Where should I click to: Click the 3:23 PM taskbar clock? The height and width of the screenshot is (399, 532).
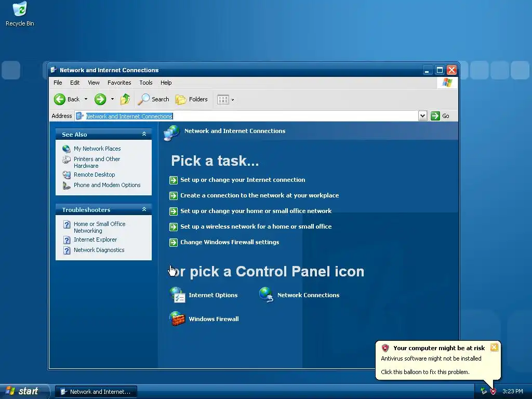pyautogui.click(x=513, y=391)
